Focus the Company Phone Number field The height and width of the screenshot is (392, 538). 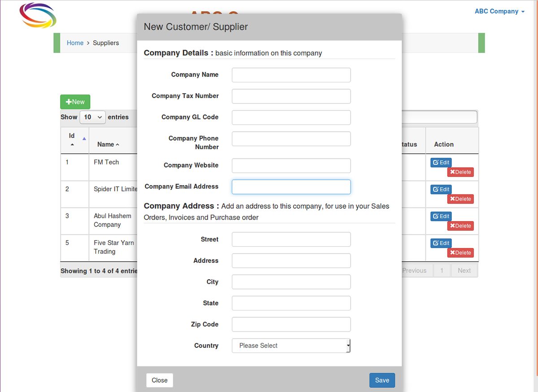tap(291, 139)
